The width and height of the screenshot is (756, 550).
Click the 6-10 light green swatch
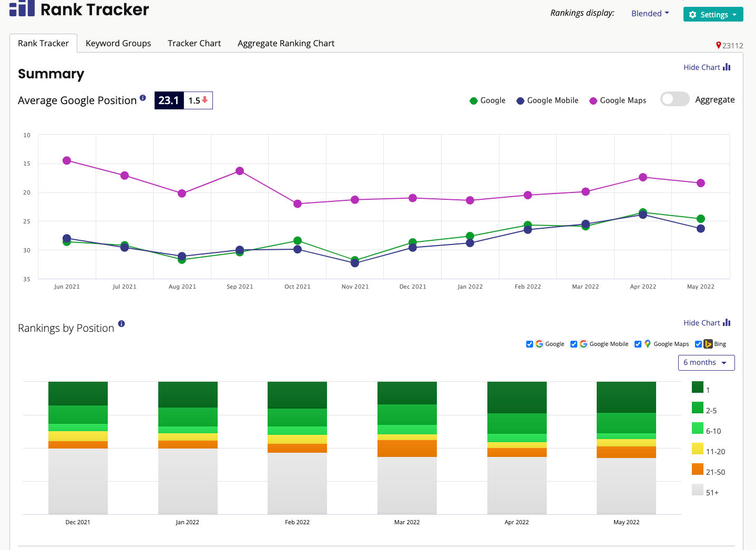tap(698, 428)
